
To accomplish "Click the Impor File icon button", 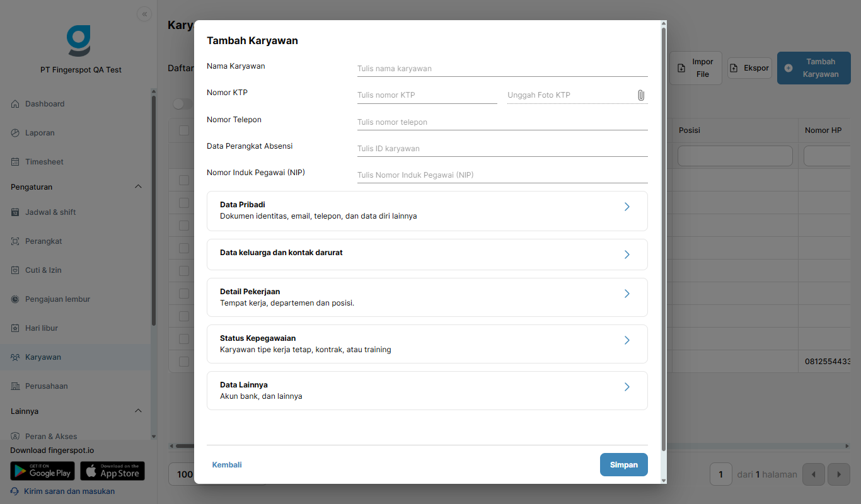I will tap(696, 68).
